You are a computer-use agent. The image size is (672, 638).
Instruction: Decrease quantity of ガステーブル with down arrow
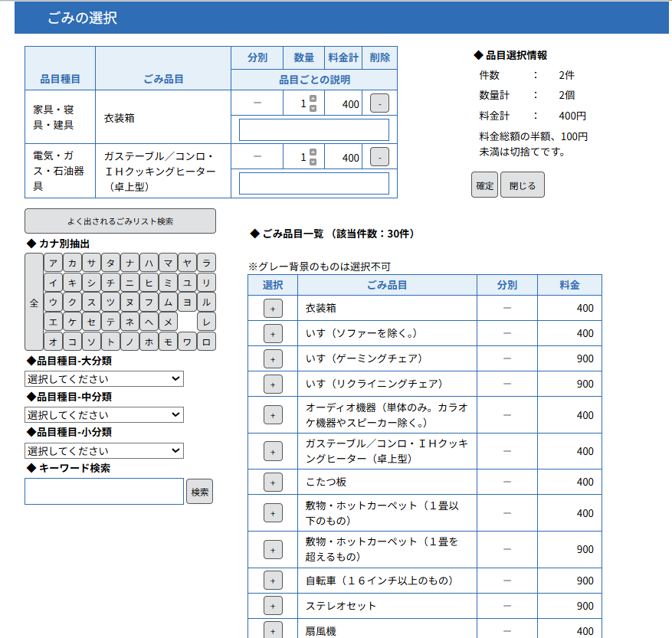pyautogui.click(x=313, y=162)
